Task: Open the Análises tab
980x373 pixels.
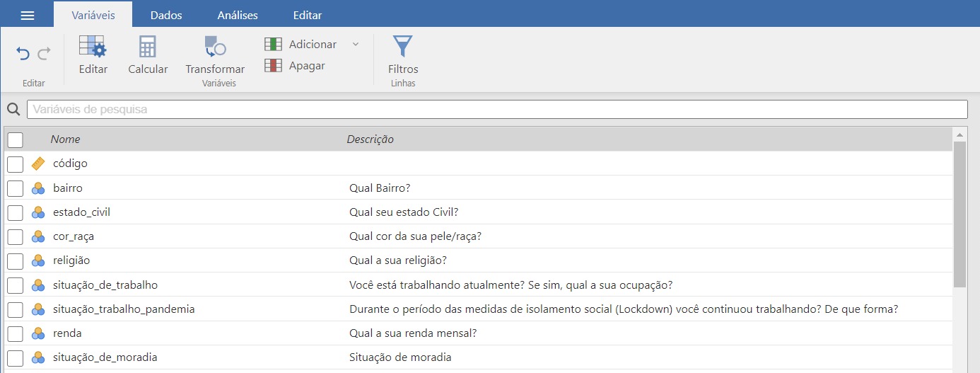Action: pos(238,15)
